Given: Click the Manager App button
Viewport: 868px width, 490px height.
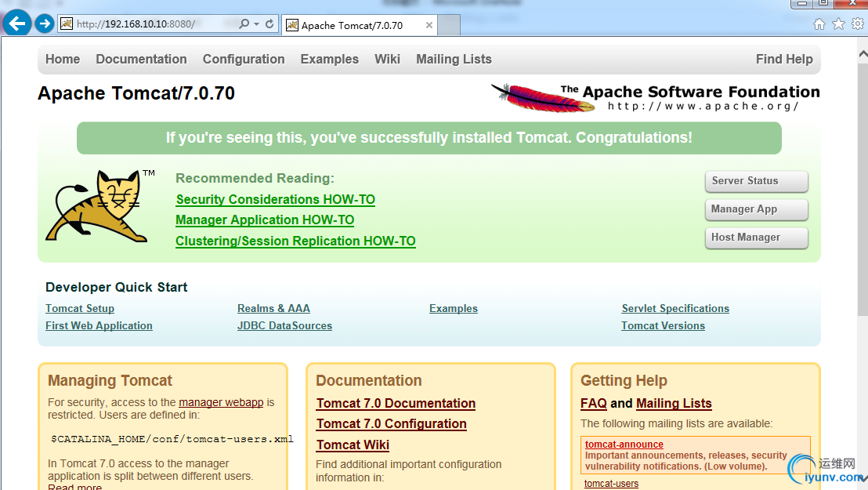Looking at the screenshot, I should [756, 209].
